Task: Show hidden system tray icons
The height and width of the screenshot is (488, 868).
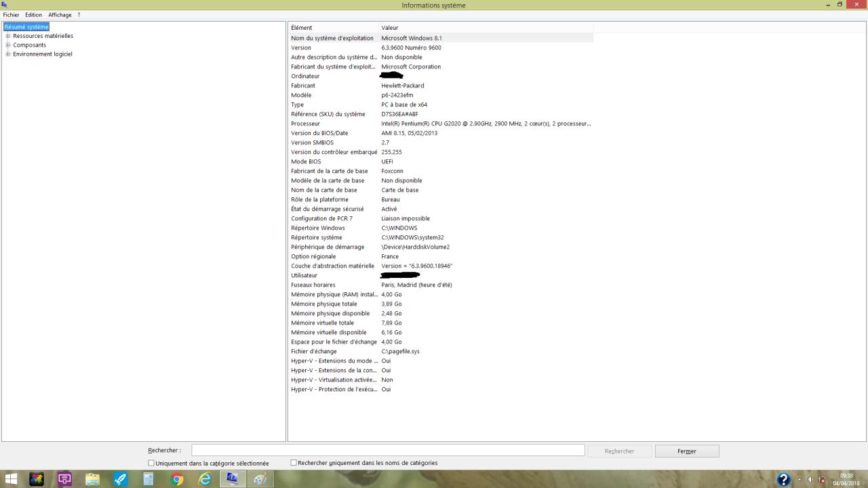Action: pyautogui.click(x=799, y=480)
